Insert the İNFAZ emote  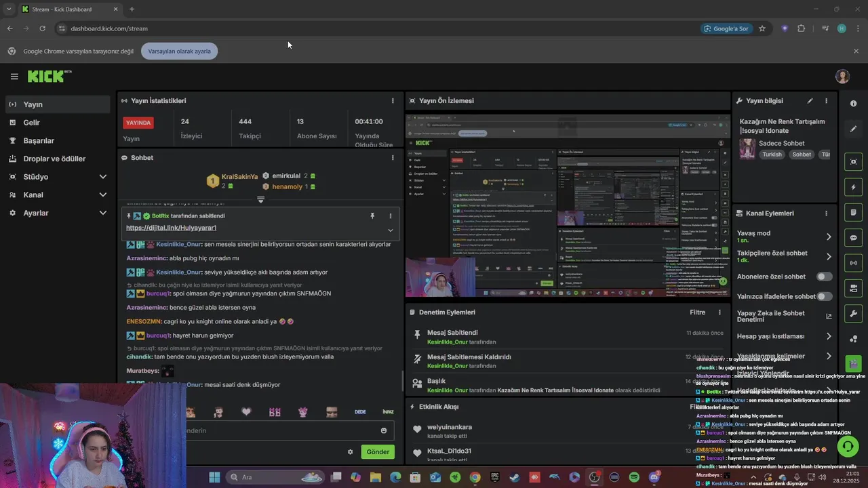point(388,412)
